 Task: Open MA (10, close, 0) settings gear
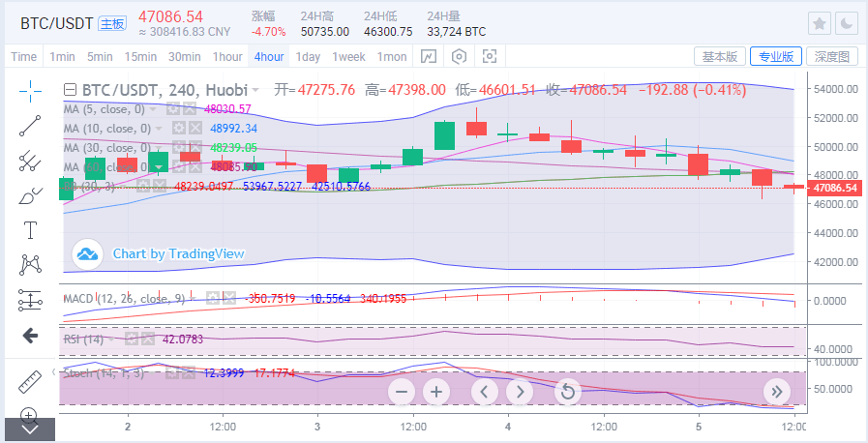(178, 129)
